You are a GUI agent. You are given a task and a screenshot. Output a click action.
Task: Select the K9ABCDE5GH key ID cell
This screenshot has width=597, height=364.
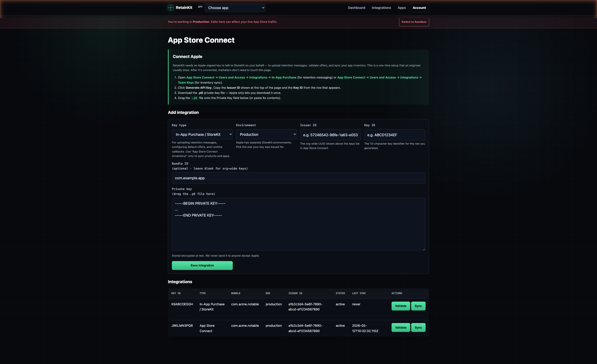[x=182, y=304]
